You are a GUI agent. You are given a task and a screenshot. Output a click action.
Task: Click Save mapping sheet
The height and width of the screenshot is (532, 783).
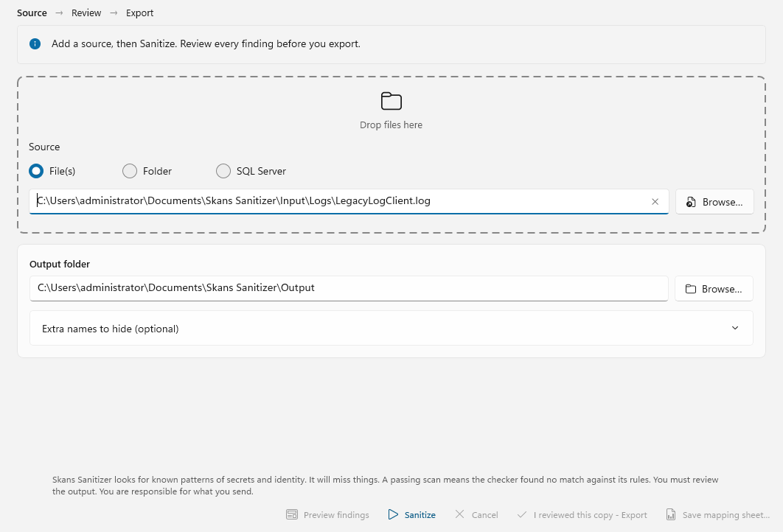(717, 514)
